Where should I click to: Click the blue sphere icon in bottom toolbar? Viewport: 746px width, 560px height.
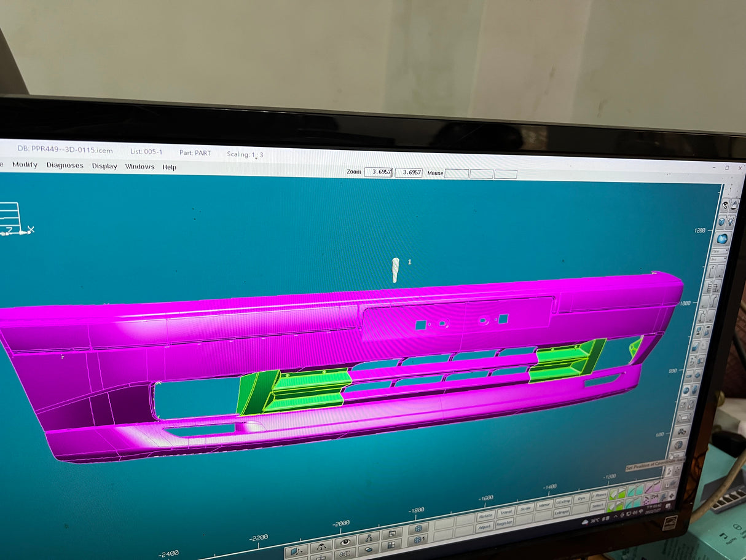pos(418,528)
